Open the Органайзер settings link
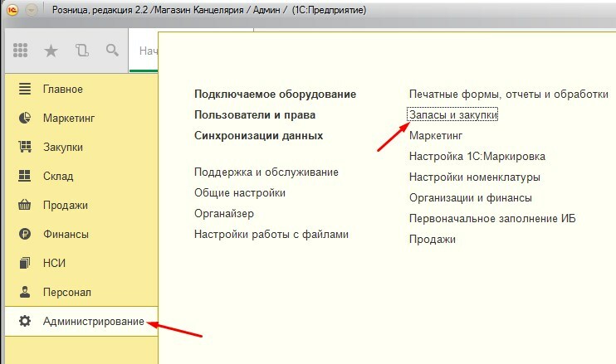The width and height of the screenshot is (616, 364). pos(224,214)
